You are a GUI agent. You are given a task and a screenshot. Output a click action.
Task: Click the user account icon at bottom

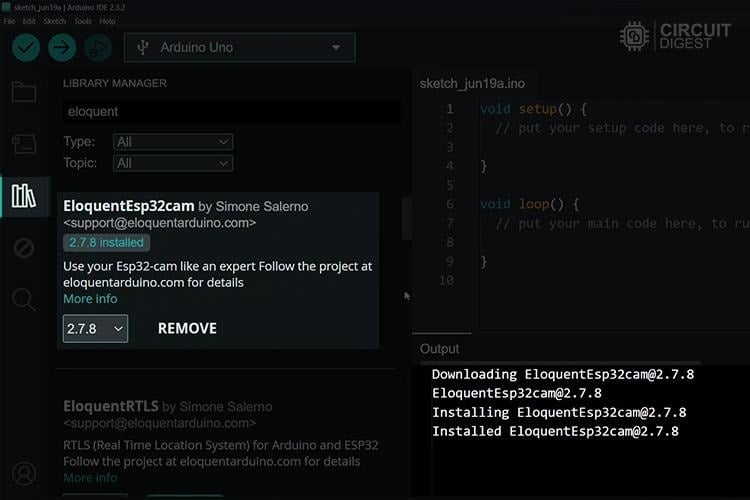click(x=23, y=473)
